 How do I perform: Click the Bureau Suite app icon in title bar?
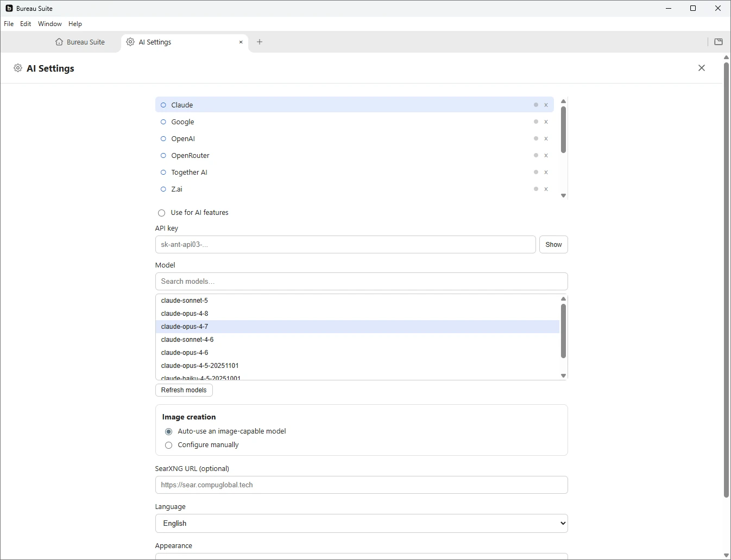click(x=9, y=8)
